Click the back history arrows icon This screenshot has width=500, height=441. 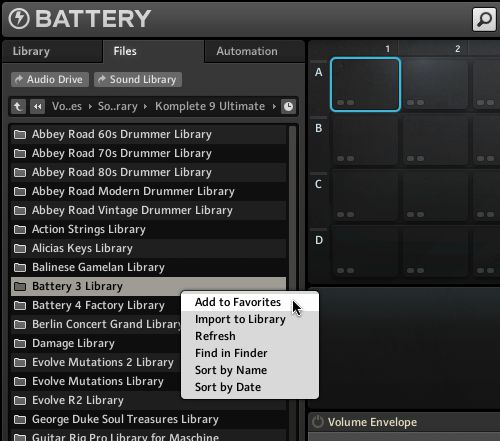[38, 107]
